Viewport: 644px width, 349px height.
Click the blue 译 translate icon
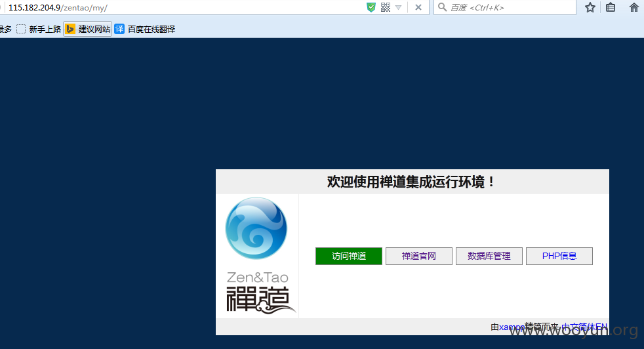(119, 29)
